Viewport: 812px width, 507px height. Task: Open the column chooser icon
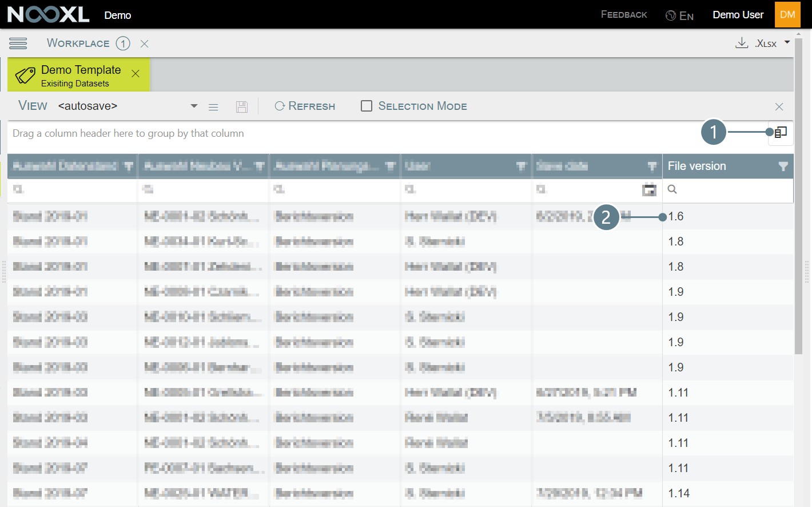[x=781, y=133]
